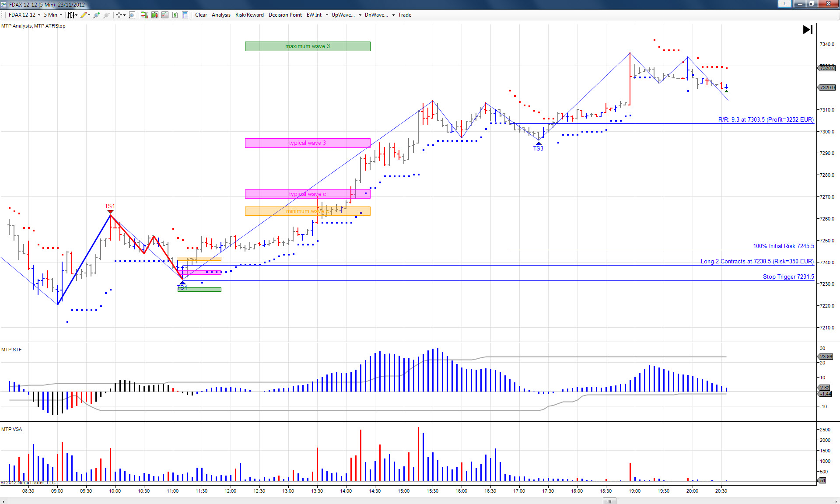Open the strategies chart icon
The height and width of the screenshot is (504, 840).
(165, 15)
